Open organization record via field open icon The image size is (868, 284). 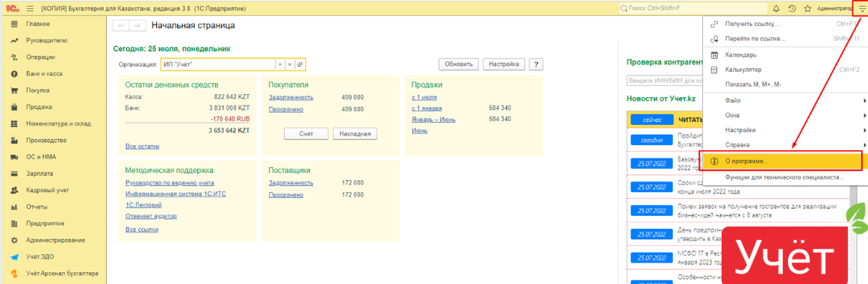(x=300, y=64)
